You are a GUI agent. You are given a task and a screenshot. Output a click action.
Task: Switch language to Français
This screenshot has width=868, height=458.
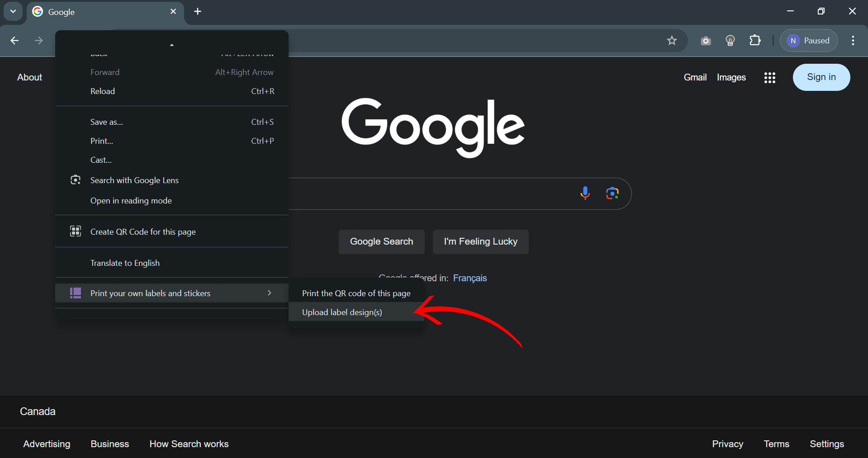[x=470, y=278]
